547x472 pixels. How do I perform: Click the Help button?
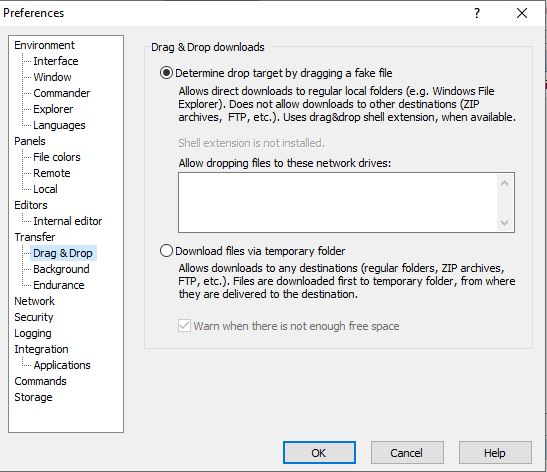[x=495, y=453]
